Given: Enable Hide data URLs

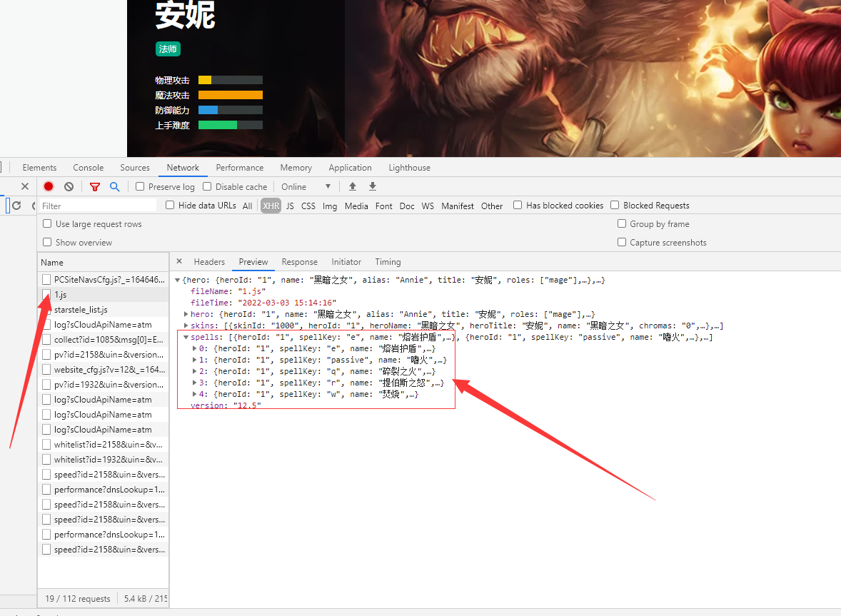Looking at the screenshot, I should pyautogui.click(x=169, y=205).
